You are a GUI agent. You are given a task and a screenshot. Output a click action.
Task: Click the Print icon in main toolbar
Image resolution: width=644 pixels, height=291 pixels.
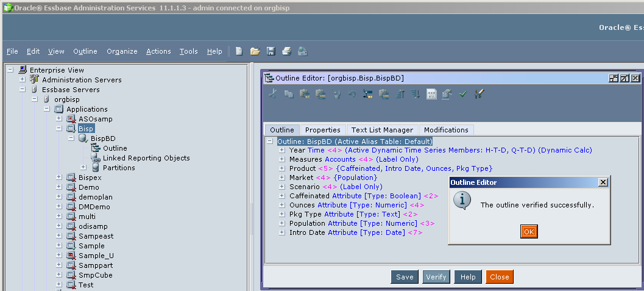[286, 51]
